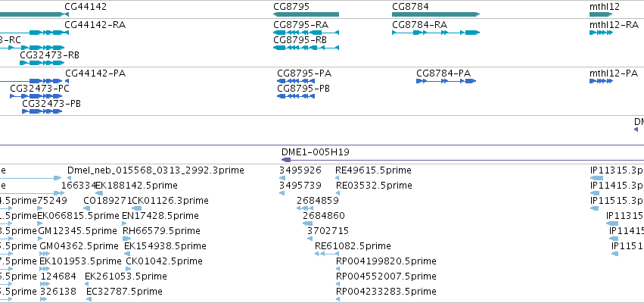Select CG32473-RB transcript glyph
This screenshot has height=303, width=644.
pos(42,63)
